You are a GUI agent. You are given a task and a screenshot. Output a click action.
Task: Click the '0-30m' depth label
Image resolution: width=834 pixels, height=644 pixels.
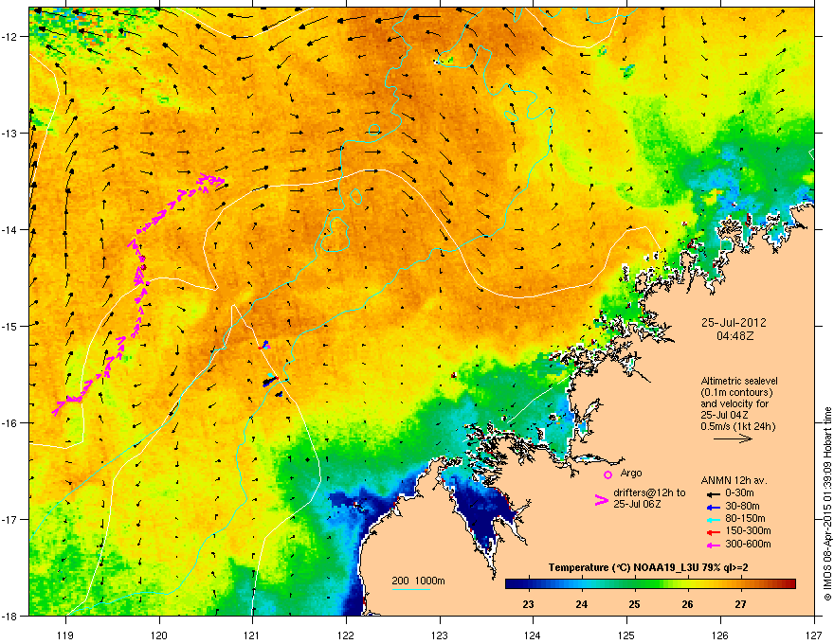point(739,493)
